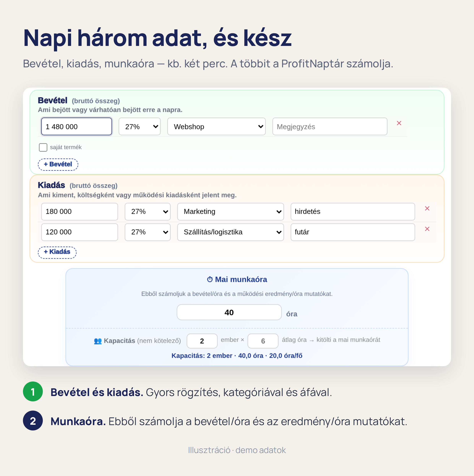The image size is (474, 476).
Task: Open the VAT dropdown in the 180 000 row
Action: coord(147,212)
